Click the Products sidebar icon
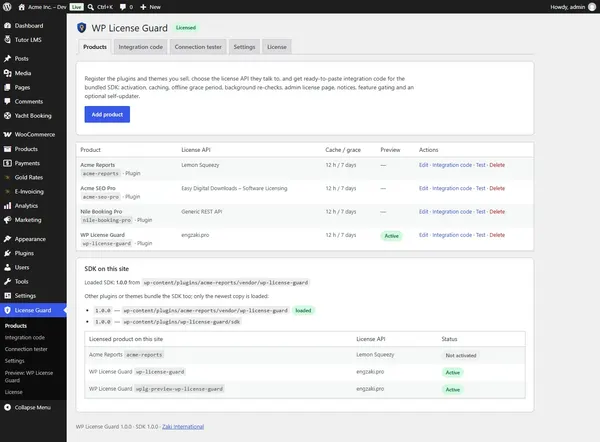The image size is (600, 442). [7, 149]
